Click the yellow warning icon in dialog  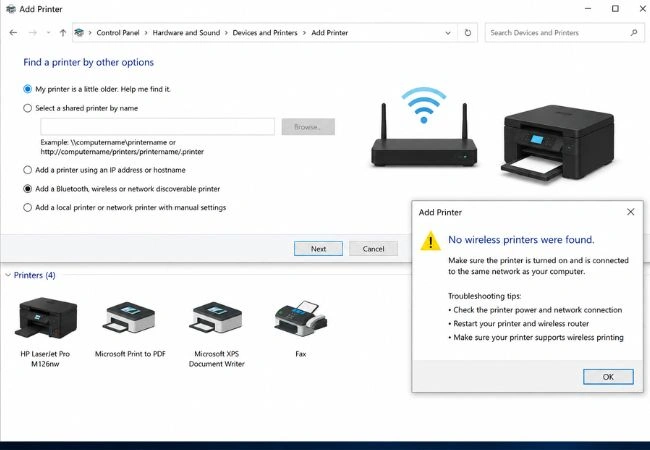[430, 241]
